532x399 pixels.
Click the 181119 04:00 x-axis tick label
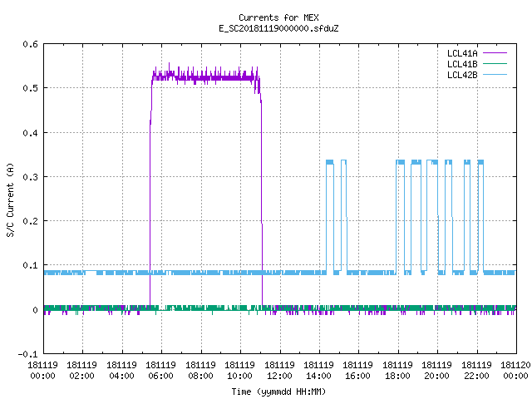click(x=121, y=371)
